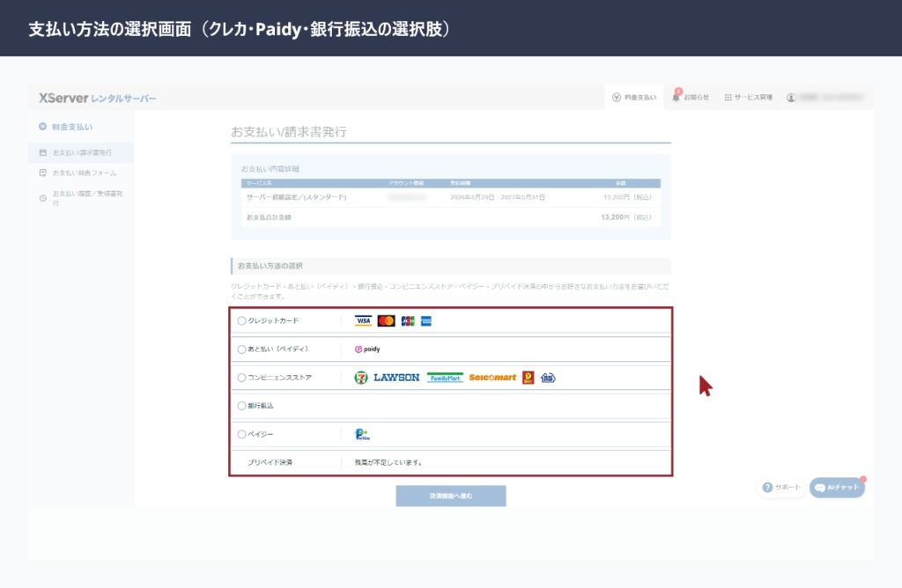Click the contract period dates cell
The width and height of the screenshot is (902, 588).
[498, 197]
